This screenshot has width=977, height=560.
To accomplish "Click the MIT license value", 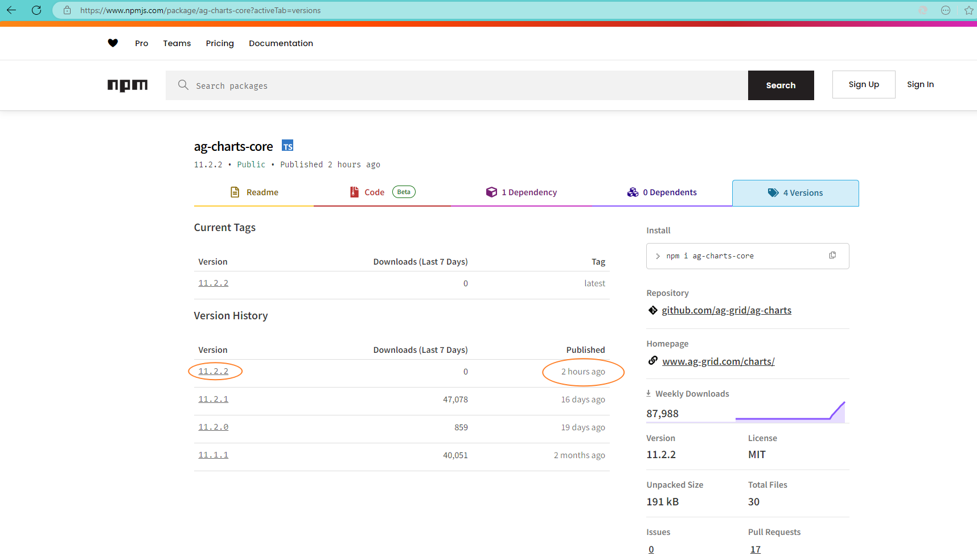I will pyautogui.click(x=757, y=455).
